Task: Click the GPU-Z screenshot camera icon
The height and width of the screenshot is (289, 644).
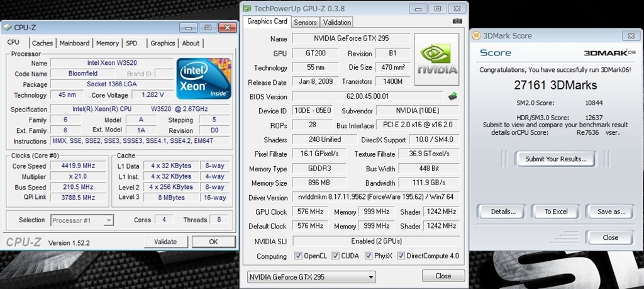Action: coord(457,21)
